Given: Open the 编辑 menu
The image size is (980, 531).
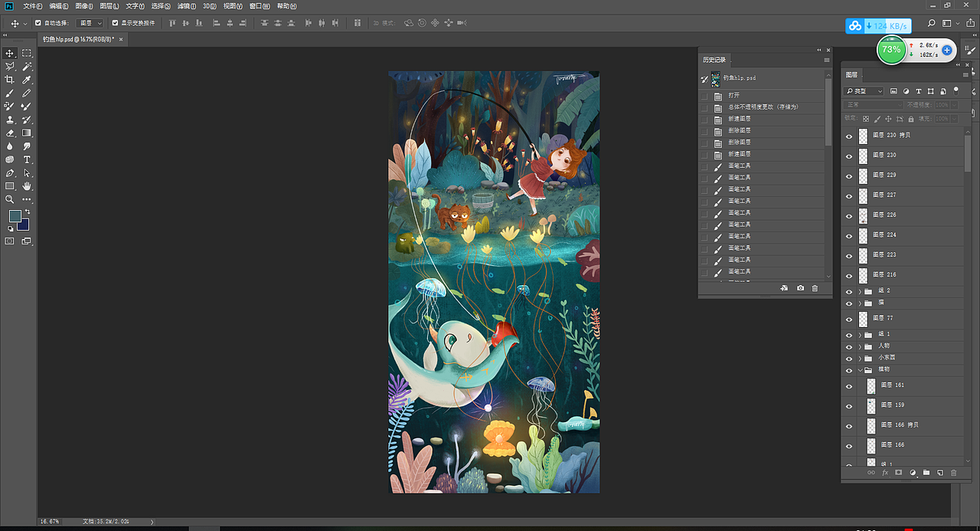Looking at the screenshot, I should tap(58, 6).
